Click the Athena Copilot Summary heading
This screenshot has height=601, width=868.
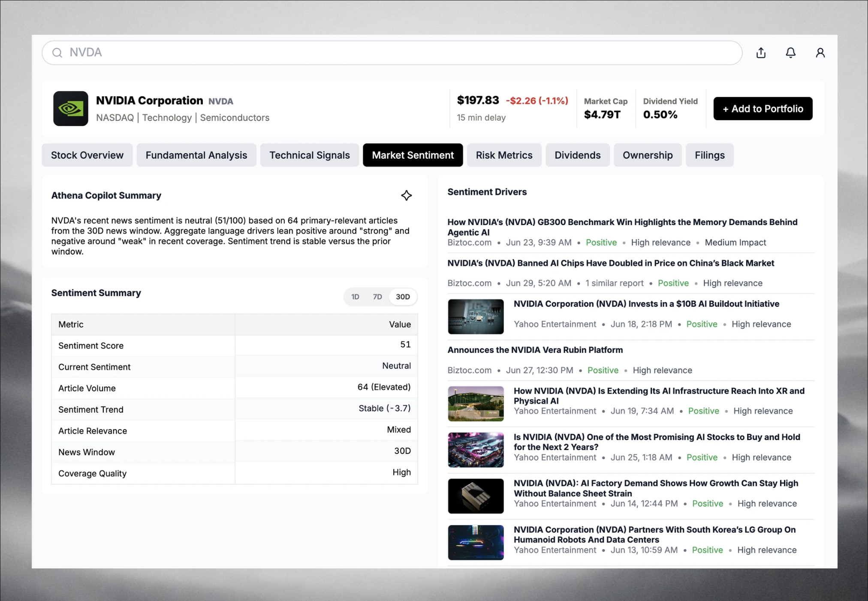point(106,195)
